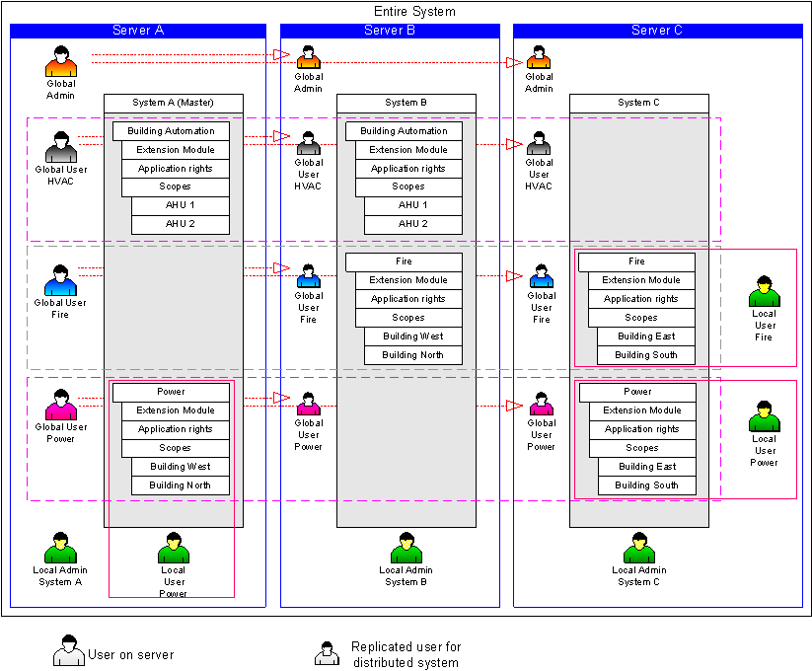Select the Fire box in System C
This screenshot has width=812, height=671.
[636, 261]
